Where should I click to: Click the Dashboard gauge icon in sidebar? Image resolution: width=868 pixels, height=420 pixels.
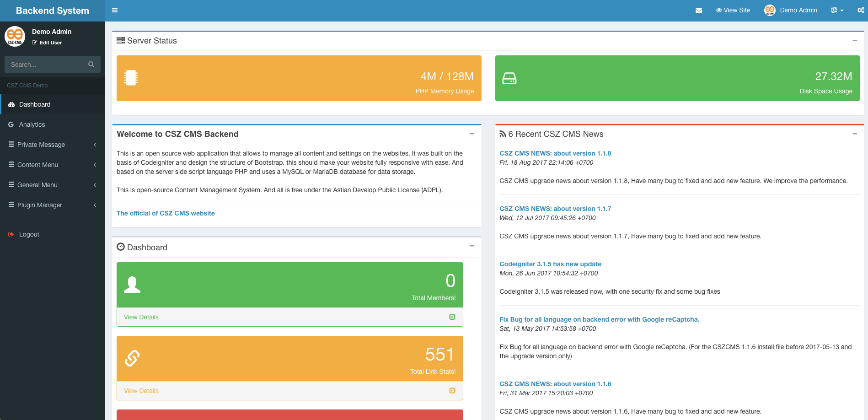pos(11,104)
